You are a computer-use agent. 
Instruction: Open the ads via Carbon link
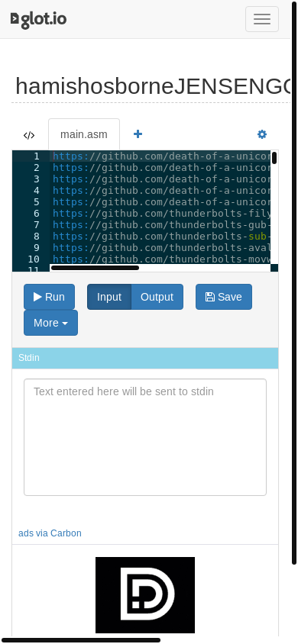click(x=50, y=533)
